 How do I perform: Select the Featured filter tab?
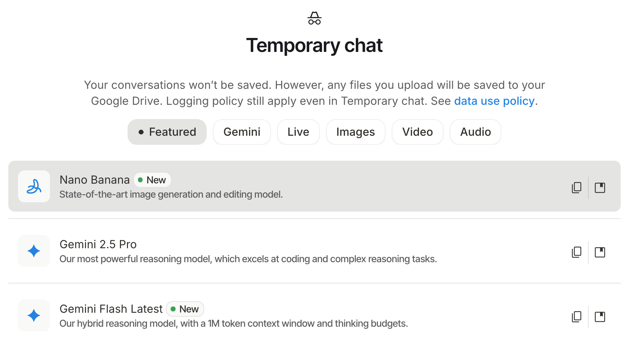coord(167,132)
